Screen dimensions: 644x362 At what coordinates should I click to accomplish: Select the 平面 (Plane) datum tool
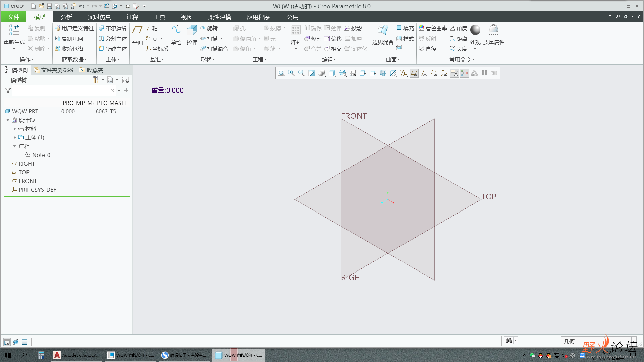[x=137, y=35]
